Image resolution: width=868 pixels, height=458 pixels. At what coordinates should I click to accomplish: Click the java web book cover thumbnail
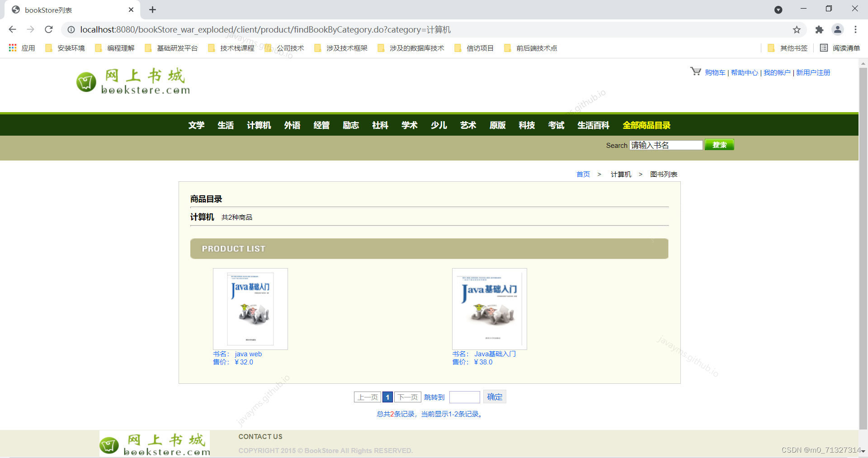point(250,309)
